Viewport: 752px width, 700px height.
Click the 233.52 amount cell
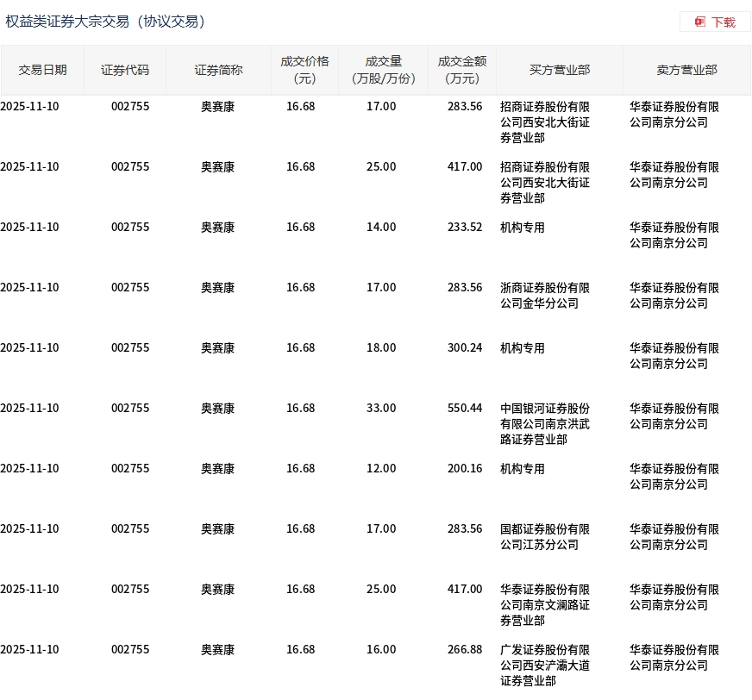(465, 227)
